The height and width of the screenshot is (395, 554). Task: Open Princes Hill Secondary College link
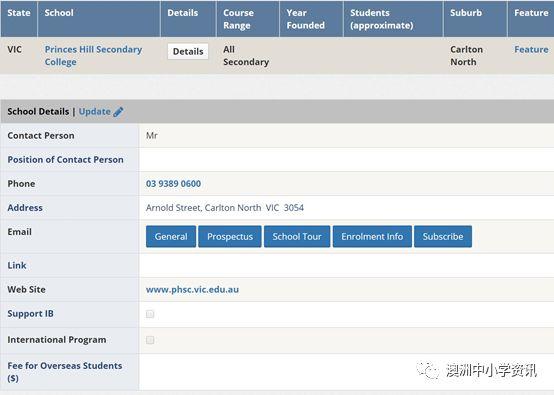93,55
